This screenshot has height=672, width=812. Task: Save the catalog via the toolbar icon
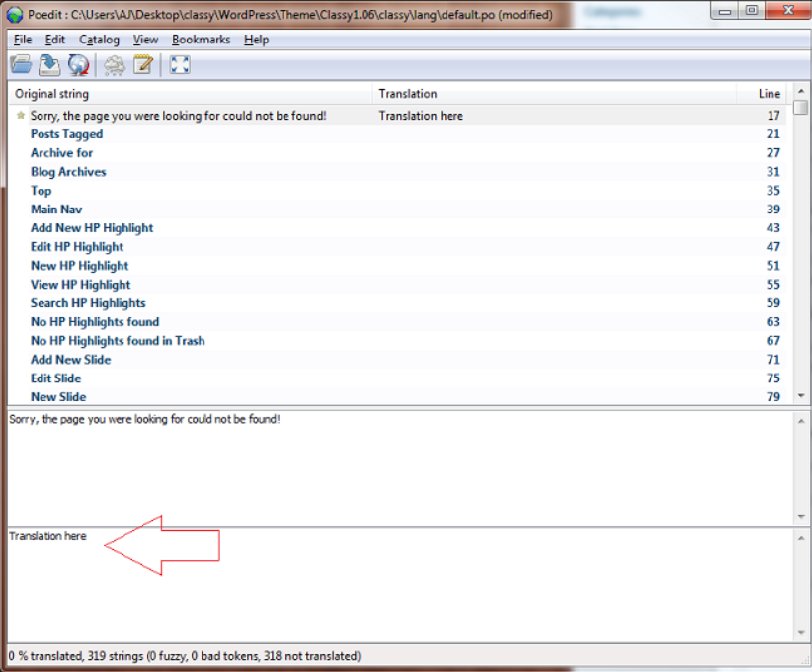pos(49,65)
